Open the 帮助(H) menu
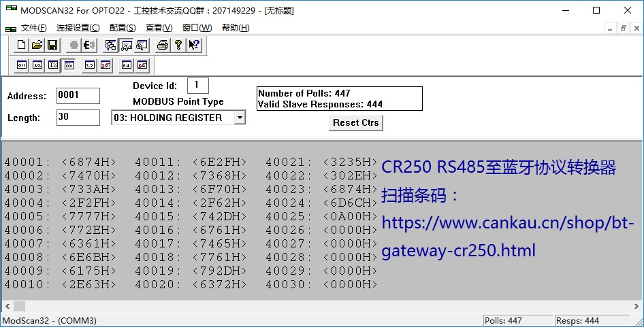Image resolution: width=644 pixels, height=327 pixels. tap(236, 28)
